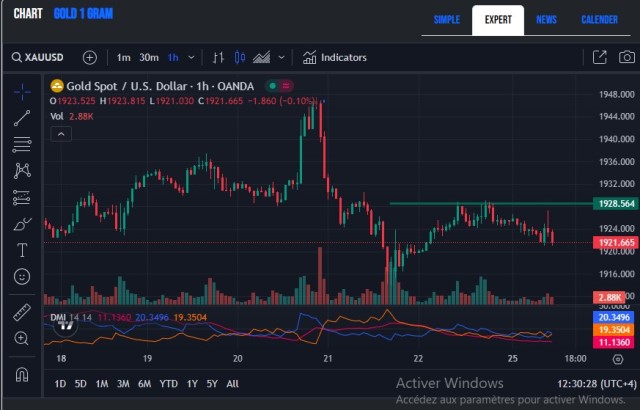This screenshot has width=640, height=410.
Task: Open the emoji icons tool
Action: click(x=22, y=276)
